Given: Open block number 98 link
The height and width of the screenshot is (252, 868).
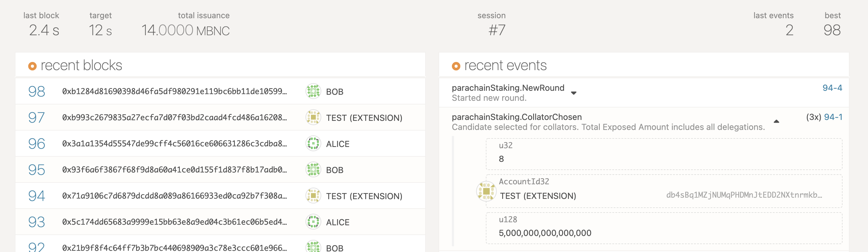Looking at the screenshot, I should click(x=36, y=91).
